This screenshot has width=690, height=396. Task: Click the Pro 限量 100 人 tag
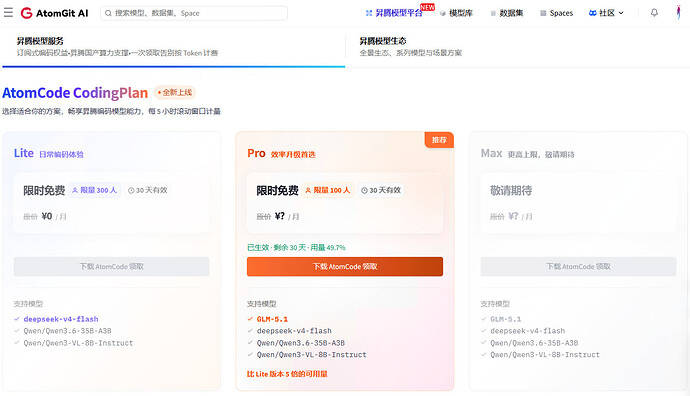click(328, 191)
